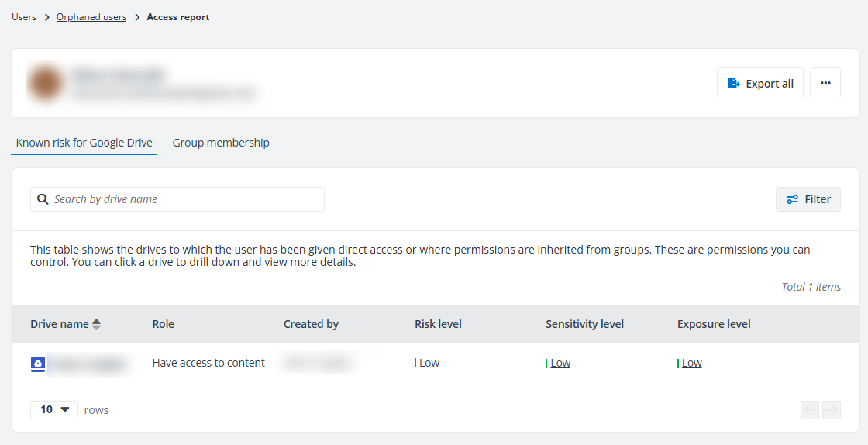The height and width of the screenshot is (445, 868).
Task: Click the previous page arrow
Action: tap(810, 410)
